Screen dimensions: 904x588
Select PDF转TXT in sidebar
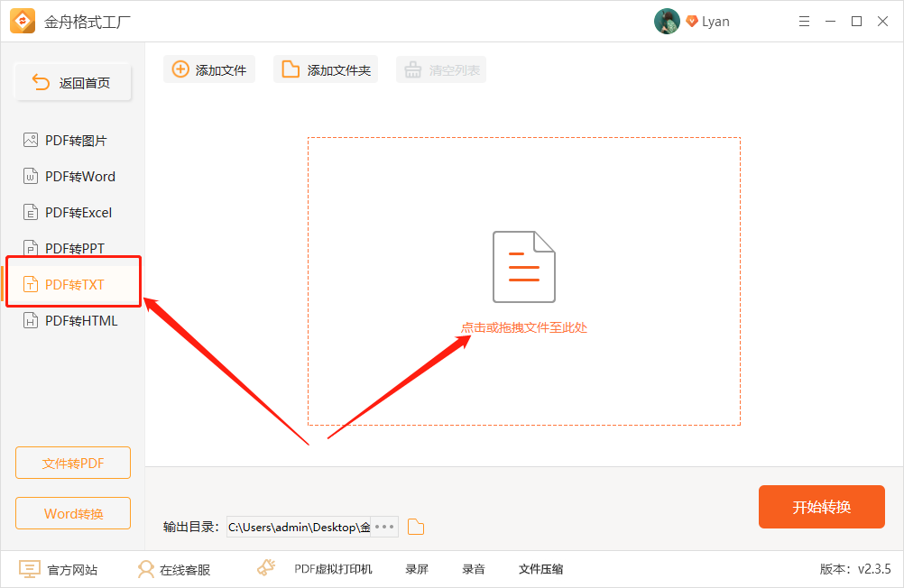click(73, 284)
